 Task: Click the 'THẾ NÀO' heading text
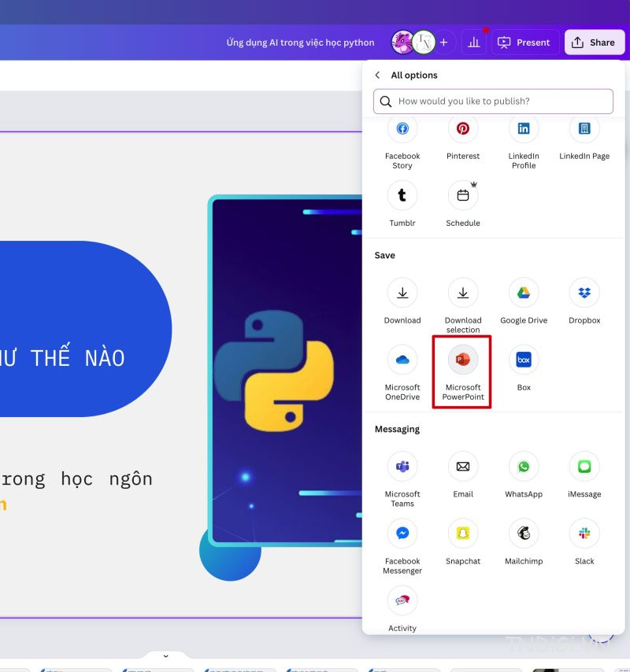coord(78,356)
